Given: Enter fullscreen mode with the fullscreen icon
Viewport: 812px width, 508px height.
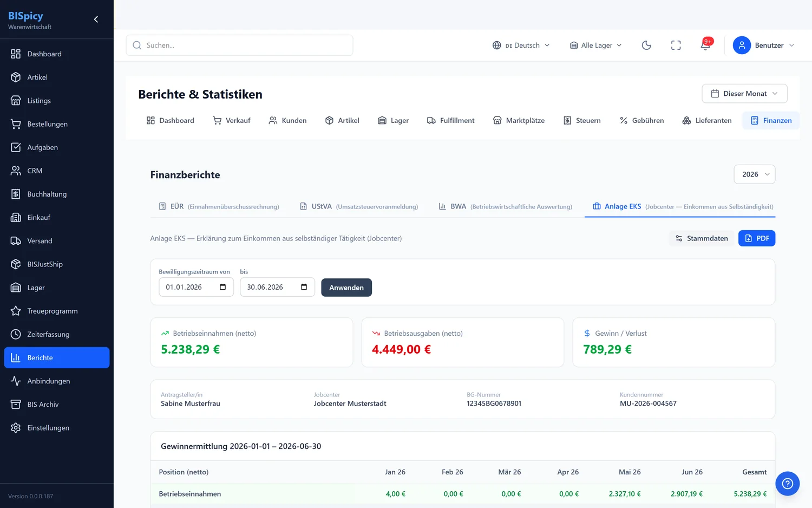Looking at the screenshot, I should click(676, 45).
